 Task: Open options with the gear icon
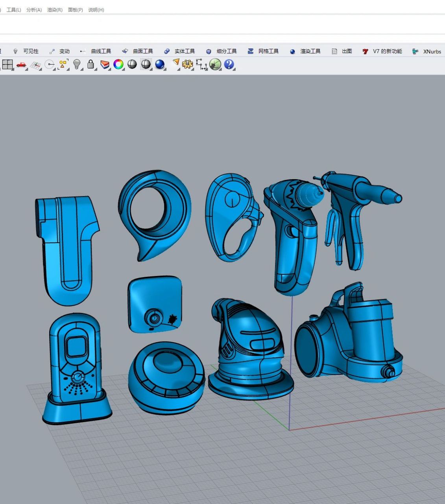[x=187, y=64]
